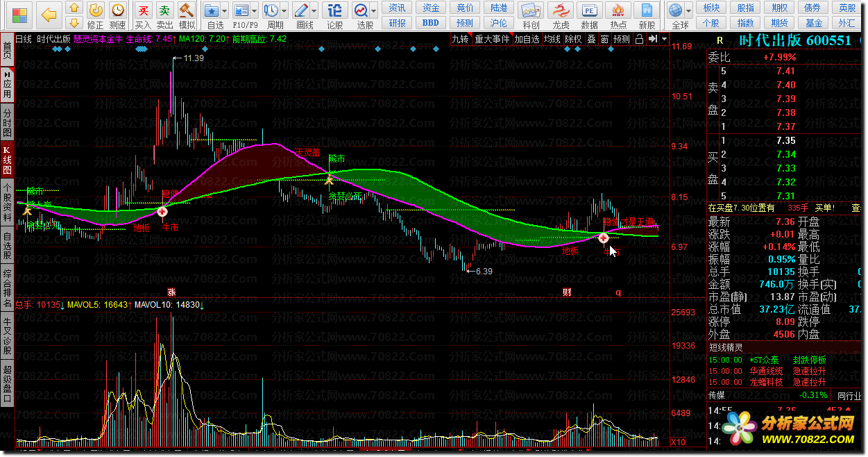
Task: Click the 基金 button
Action: pyautogui.click(x=813, y=22)
